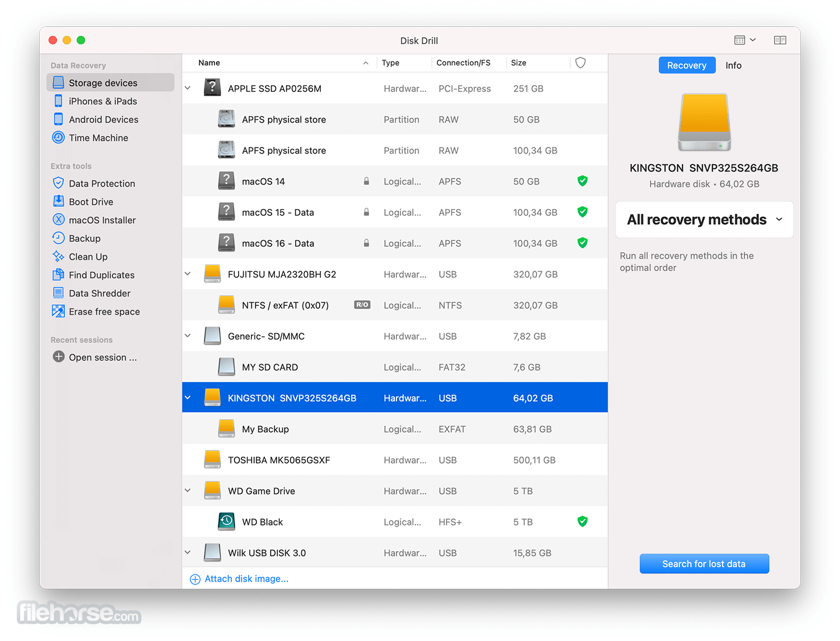840x641 pixels.
Task: Select Storage devices in the sidebar
Action: (111, 82)
